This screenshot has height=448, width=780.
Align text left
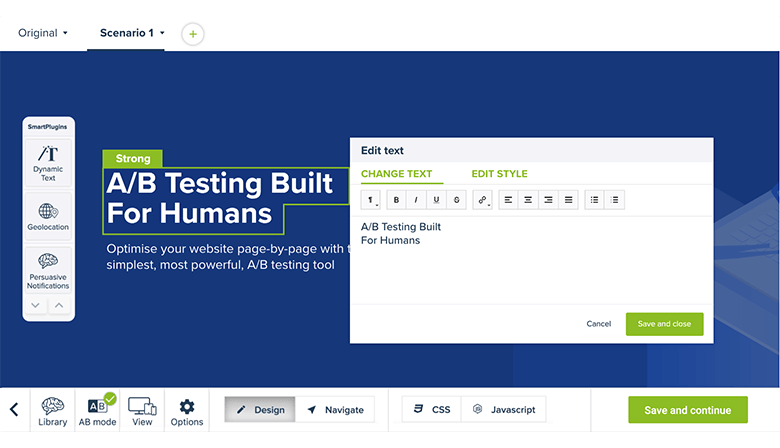(508, 200)
